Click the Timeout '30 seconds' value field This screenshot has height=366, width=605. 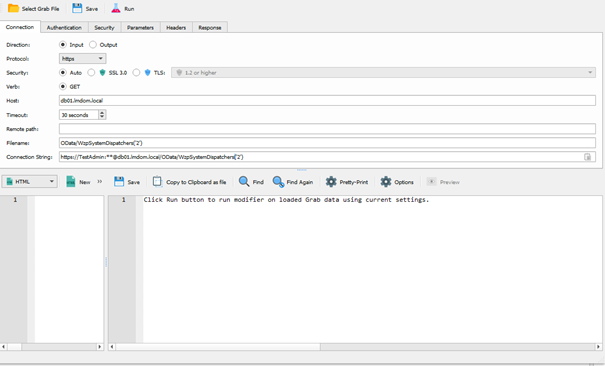pos(79,115)
